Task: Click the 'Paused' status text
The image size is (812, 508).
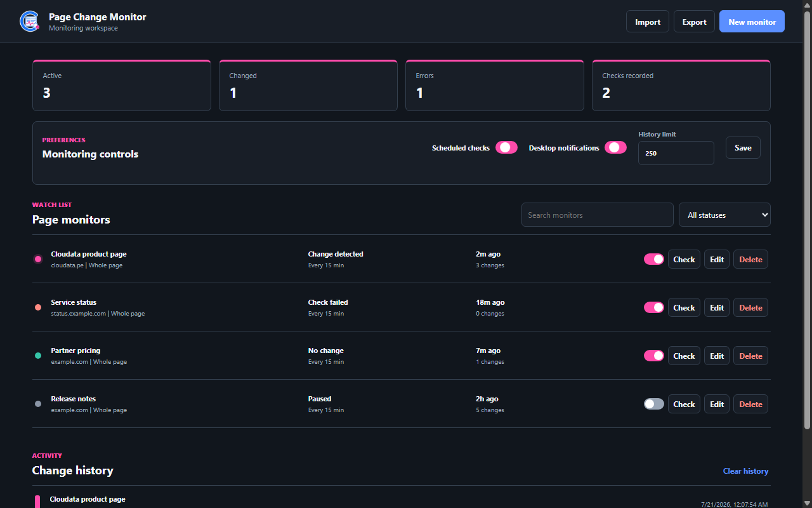Action: coord(320,399)
